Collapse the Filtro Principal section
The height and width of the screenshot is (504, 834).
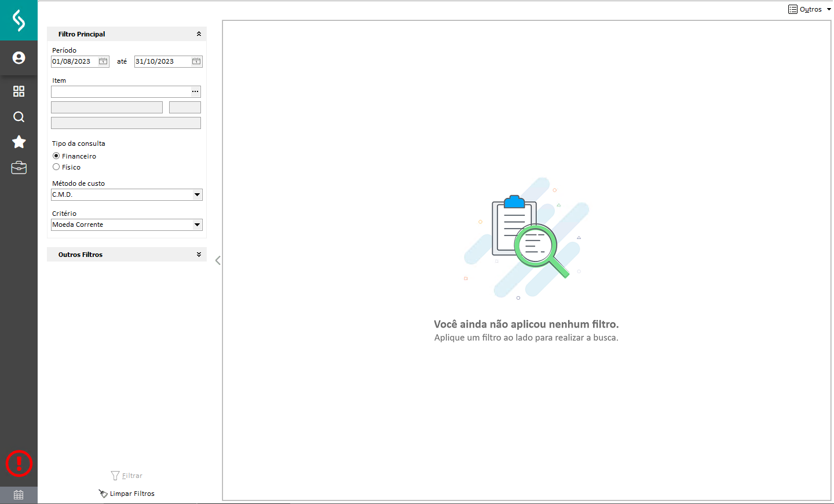click(199, 34)
